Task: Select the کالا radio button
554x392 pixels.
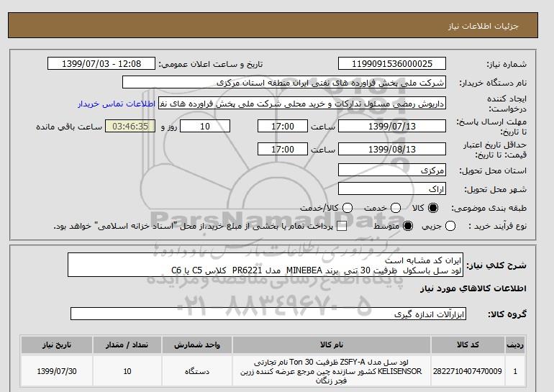Action: [x=433, y=208]
